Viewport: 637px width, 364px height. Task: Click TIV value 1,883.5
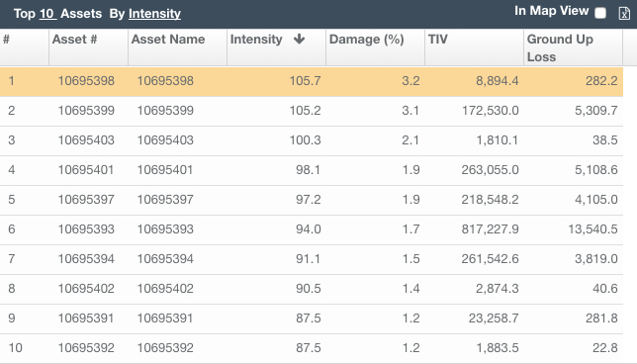pos(498,348)
